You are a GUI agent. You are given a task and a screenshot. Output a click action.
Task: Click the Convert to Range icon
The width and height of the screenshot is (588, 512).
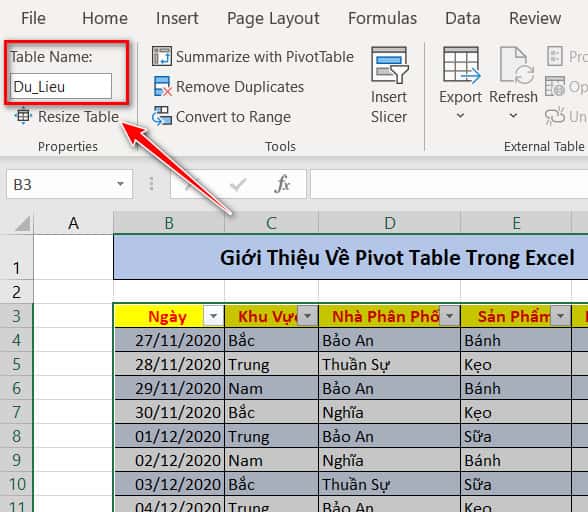click(162, 116)
